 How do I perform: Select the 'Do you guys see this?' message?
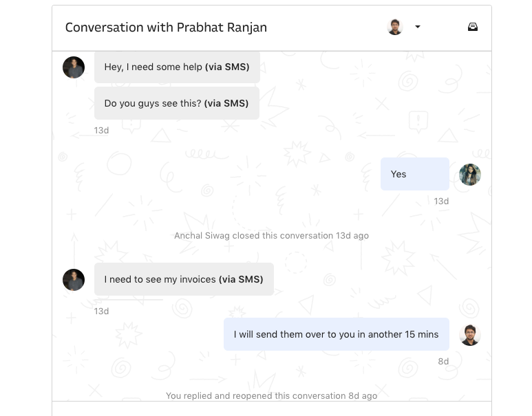tap(176, 103)
